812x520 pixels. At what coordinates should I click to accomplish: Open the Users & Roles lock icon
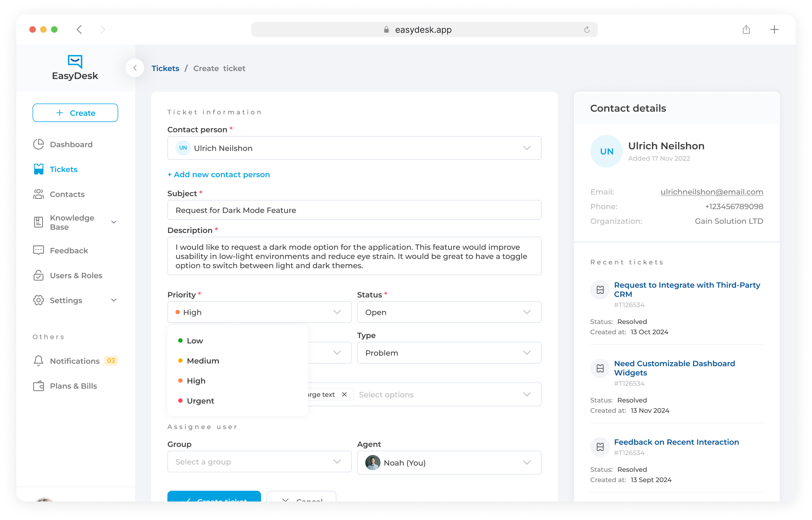(x=38, y=276)
